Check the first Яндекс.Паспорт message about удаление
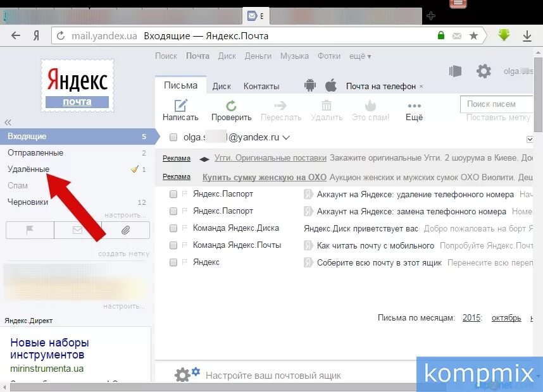 tap(173, 194)
